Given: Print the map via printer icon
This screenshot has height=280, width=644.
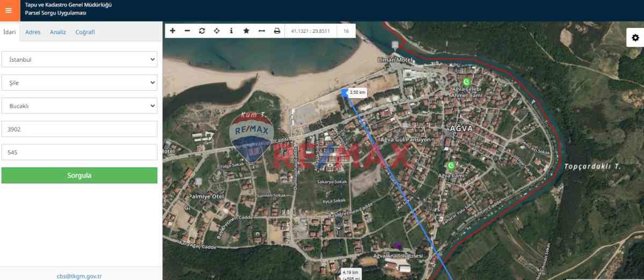Looking at the screenshot, I should coord(277,31).
